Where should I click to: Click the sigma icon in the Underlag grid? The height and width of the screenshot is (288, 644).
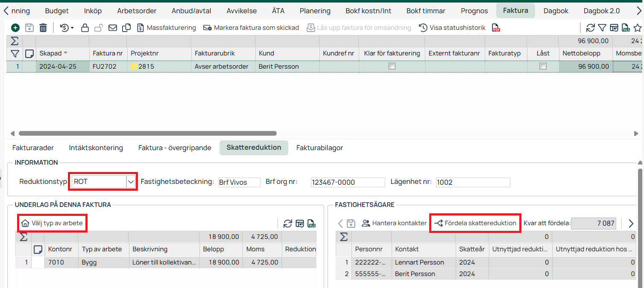(23, 237)
